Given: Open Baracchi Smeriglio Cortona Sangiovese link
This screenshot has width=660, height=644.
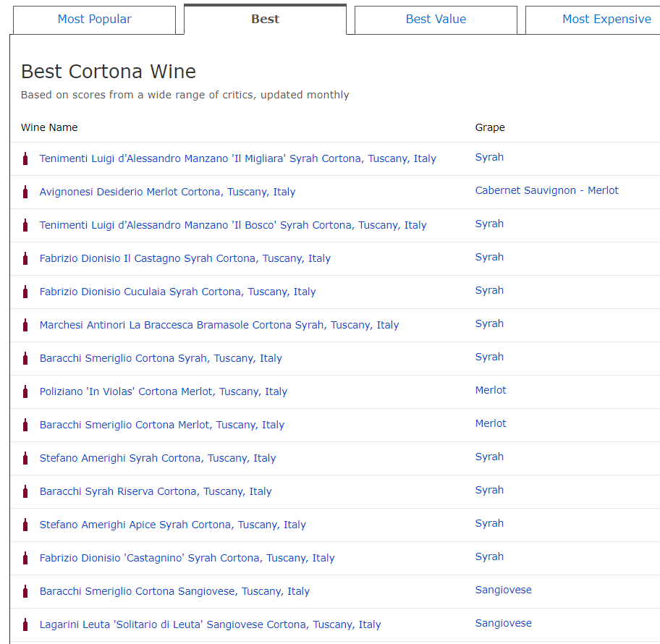Looking at the screenshot, I should (x=174, y=591).
